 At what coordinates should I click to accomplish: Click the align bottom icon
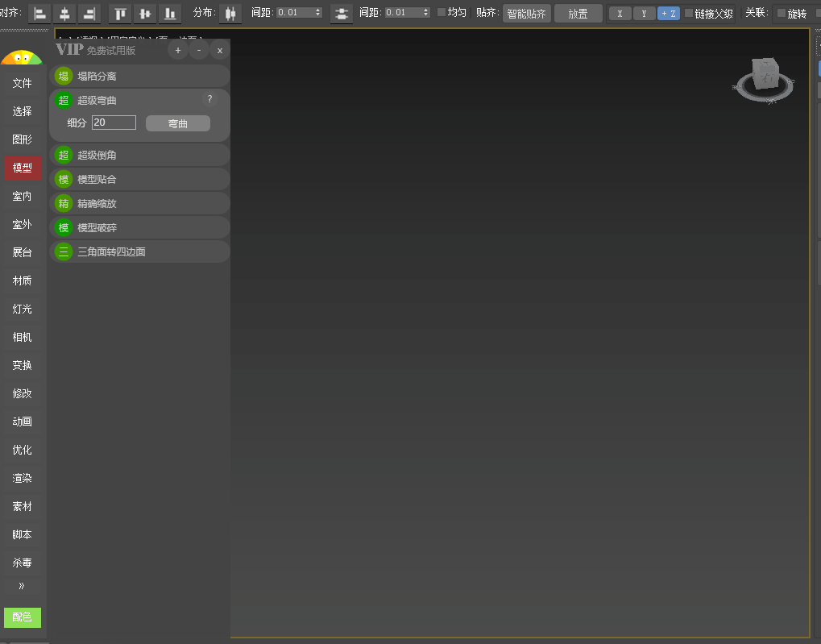tap(169, 13)
